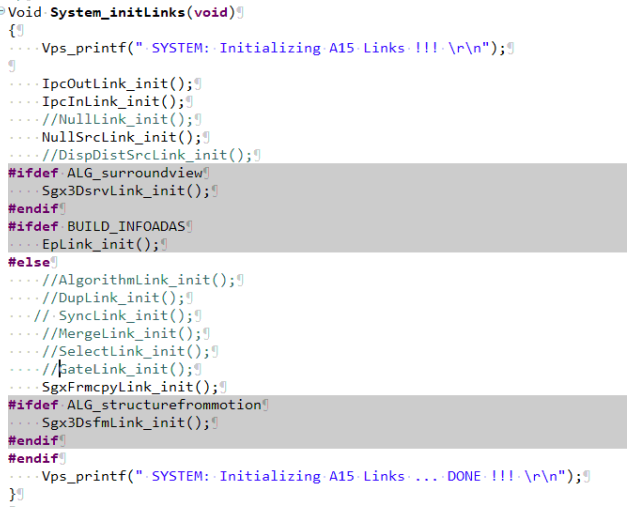Click the commented //AlgorithmLink_init(); line
The width and height of the screenshot is (627, 507).
click(139, 280)
